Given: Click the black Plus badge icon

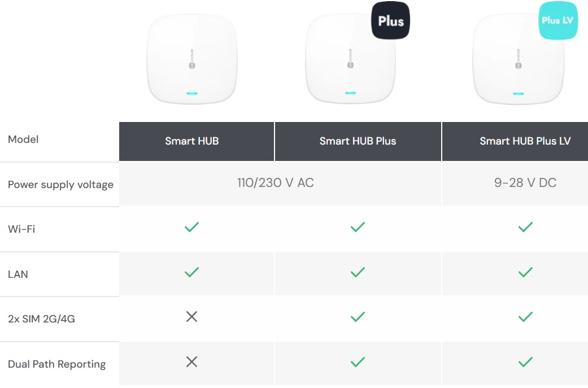Looking at the screenshot, I should [390, 21].
